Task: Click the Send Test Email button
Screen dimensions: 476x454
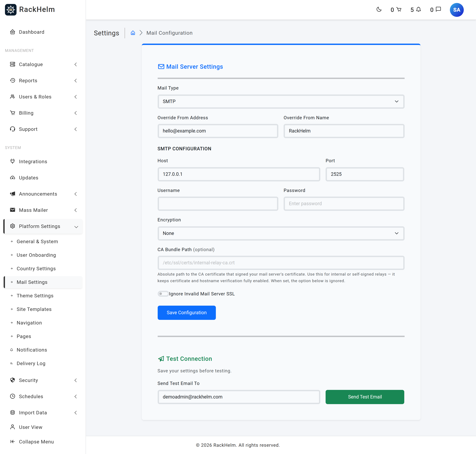Action: 365,397
